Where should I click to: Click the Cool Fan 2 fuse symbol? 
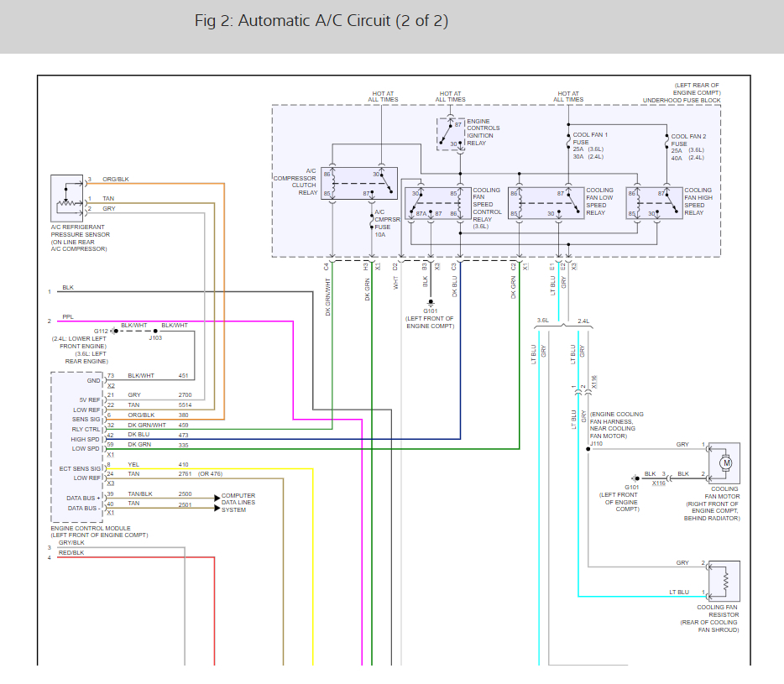666,142
